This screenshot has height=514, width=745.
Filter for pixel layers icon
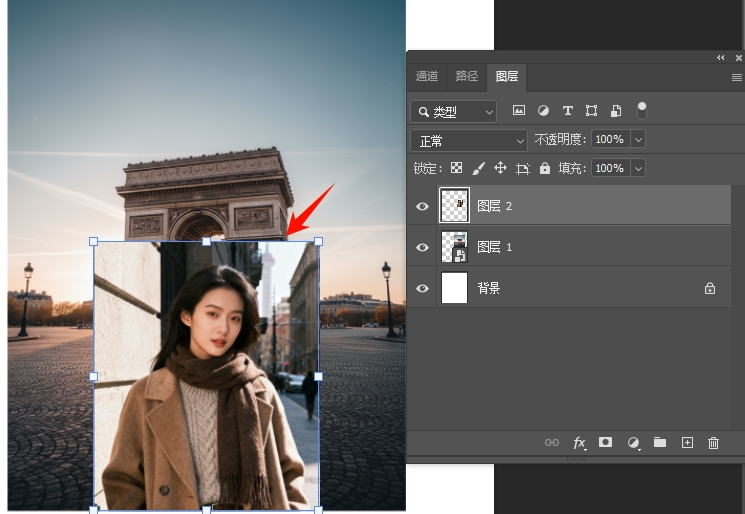coord(519,111)
